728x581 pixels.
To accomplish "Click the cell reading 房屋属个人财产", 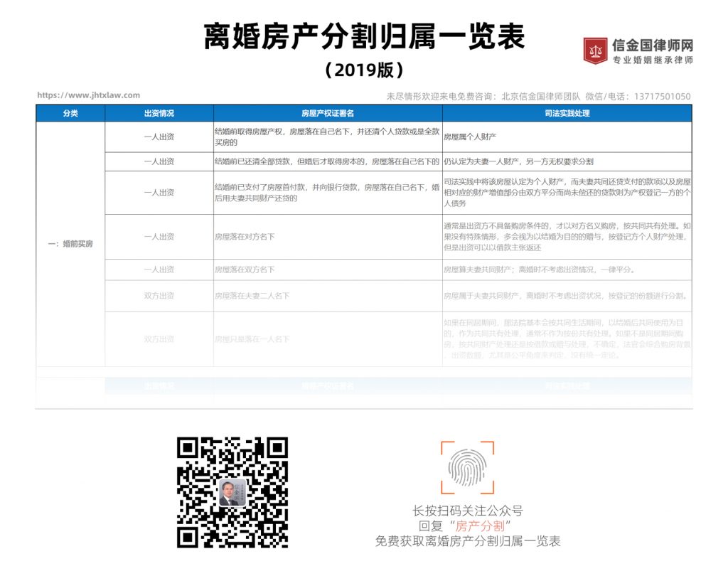I will 567,137.
